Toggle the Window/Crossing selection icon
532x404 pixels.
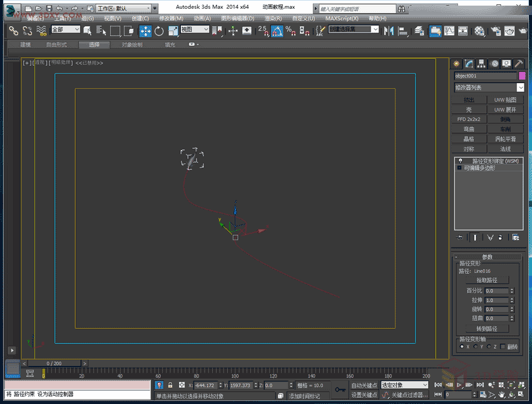128,31
